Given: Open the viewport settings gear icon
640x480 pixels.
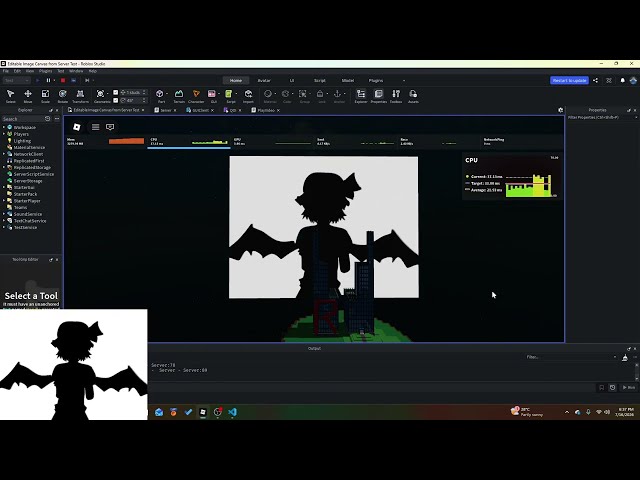Looking at the screenshot, I should [560, 110].
